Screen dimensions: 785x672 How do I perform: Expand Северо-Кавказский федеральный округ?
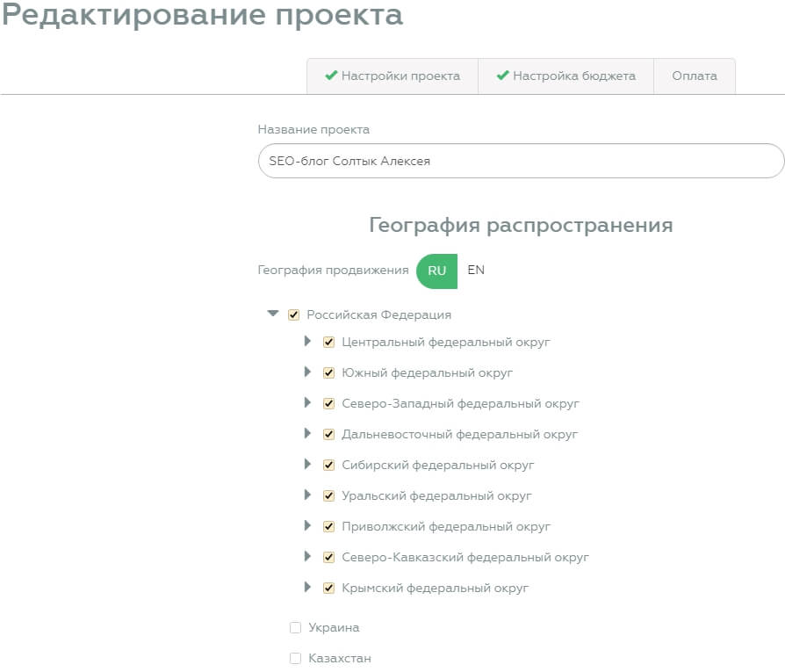point(307,556)
